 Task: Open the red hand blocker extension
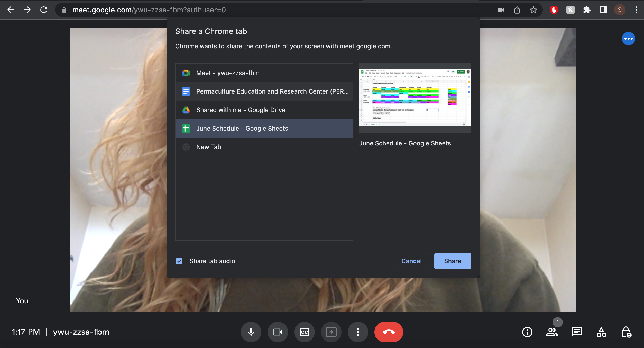click(554, 10)
